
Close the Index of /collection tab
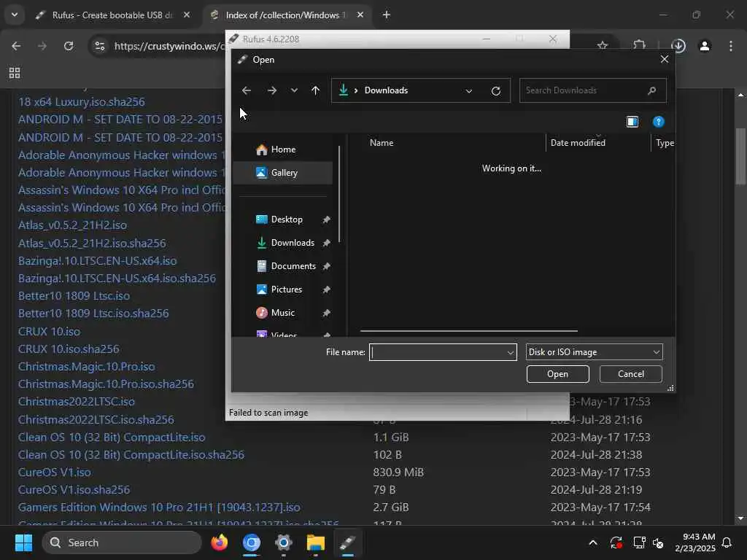pyautogui.click(x=360, y=15)
